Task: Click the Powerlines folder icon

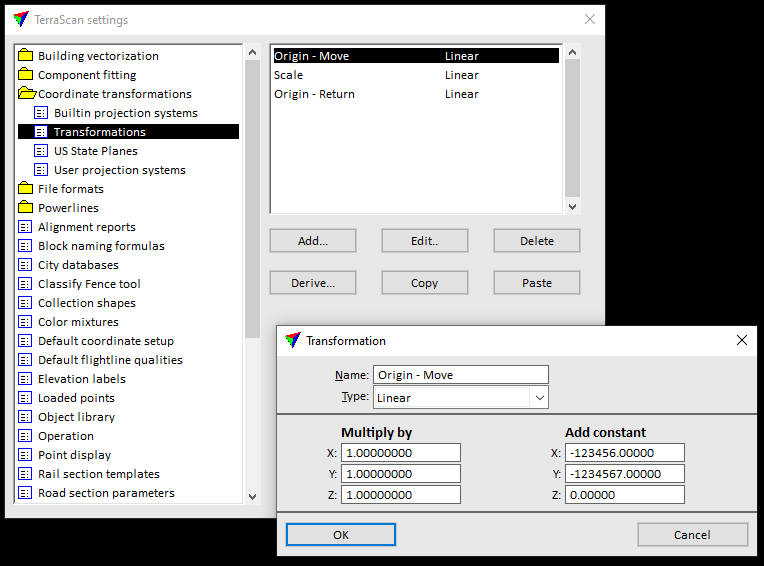Action: [x=25, y=208]
